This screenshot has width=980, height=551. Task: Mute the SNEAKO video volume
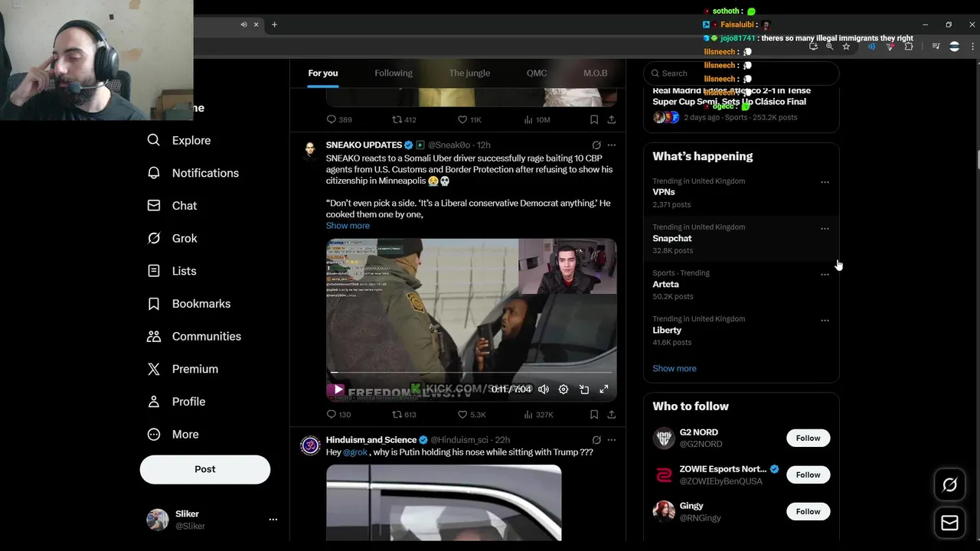coord(544,390)
